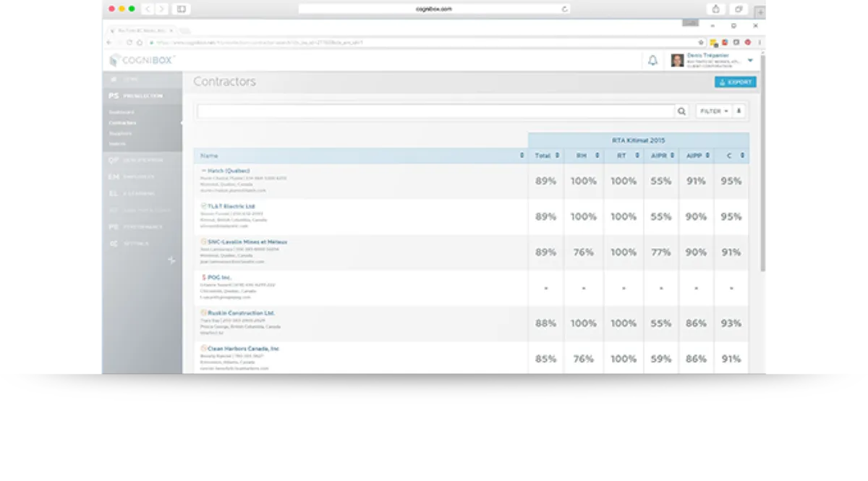
Task: Click the Safari address bar
Action: click(x=434, y=9)
